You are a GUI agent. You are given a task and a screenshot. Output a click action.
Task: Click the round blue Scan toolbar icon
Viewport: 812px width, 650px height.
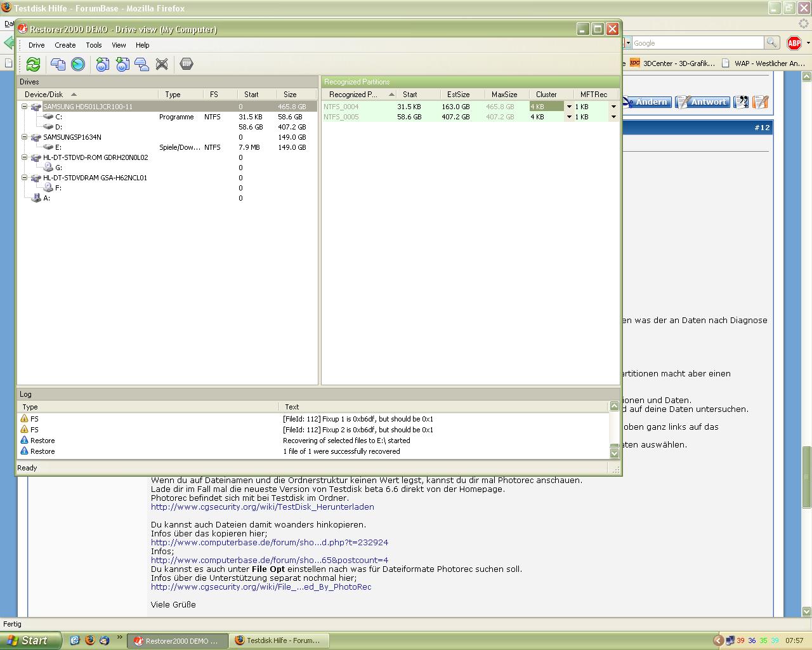(x=78, y=63)
